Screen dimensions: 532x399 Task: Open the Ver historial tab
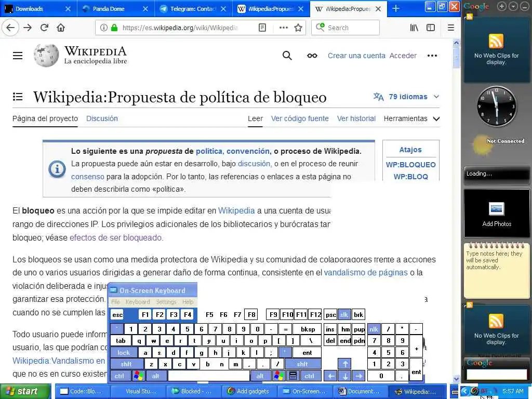tap(356, 118)
